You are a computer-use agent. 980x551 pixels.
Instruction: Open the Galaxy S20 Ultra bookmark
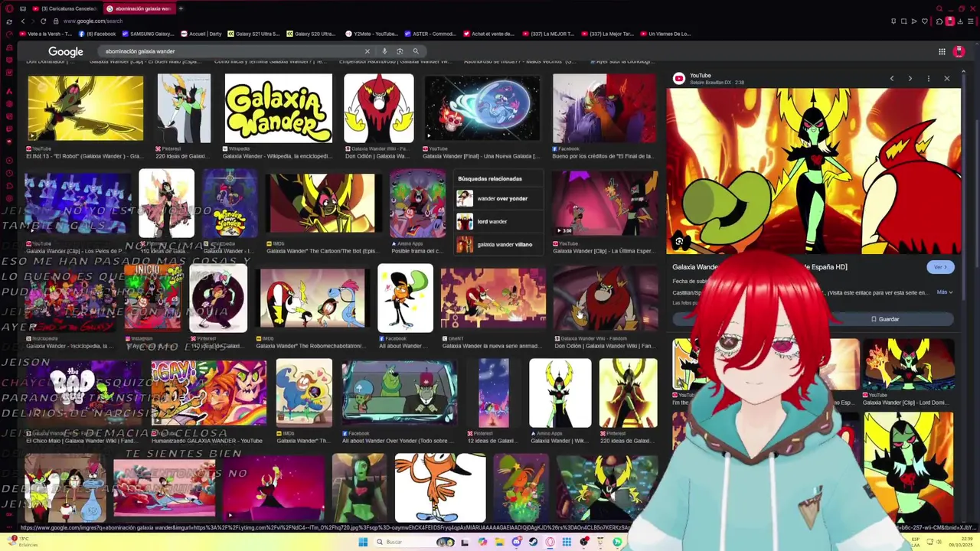pyautogui.click(x=311, y=34)
